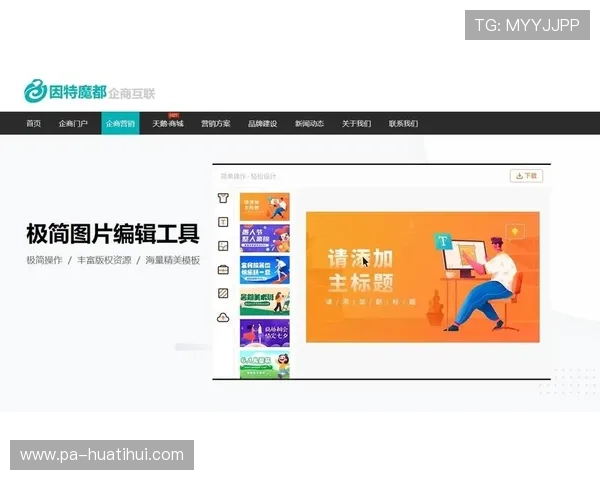Click the 简单操作·轻松设计 editor title
600x480 pixels.
pyautogui.click(x=248, y=176)
